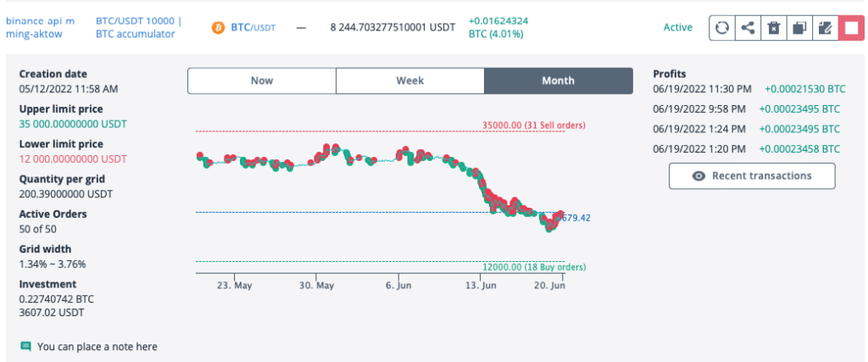
Task: Click the 35000.00 sell orders line label
Action: pos(534,125)
